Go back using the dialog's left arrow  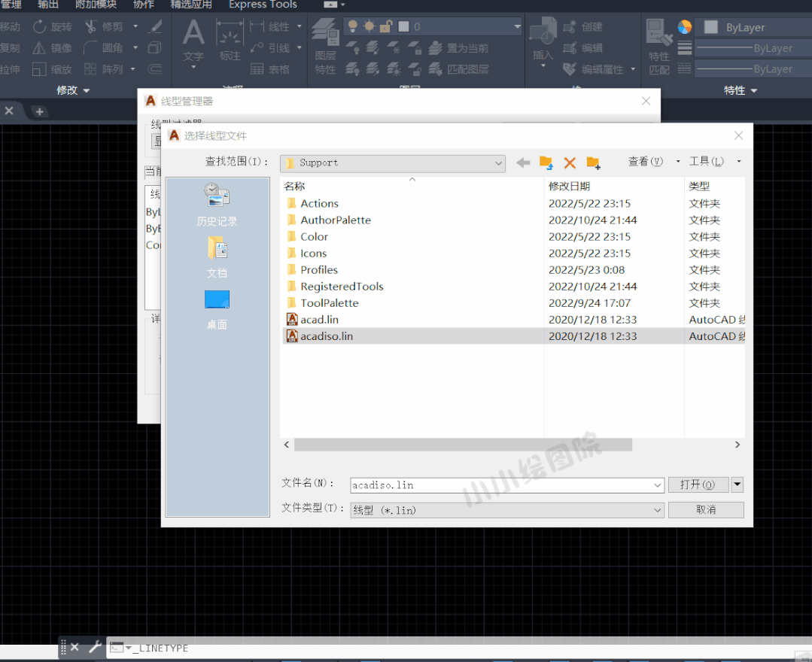pyautogui.click(x=523, y=162)
